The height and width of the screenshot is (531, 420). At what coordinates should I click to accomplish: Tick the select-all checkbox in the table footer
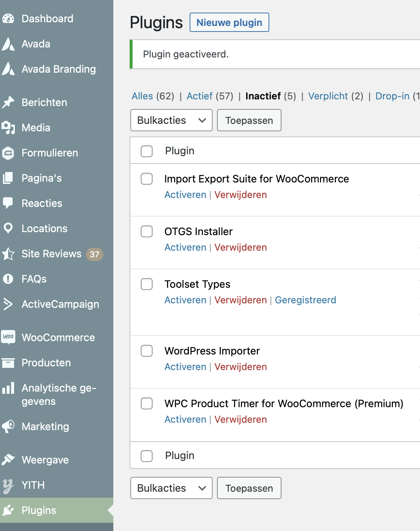147,456
